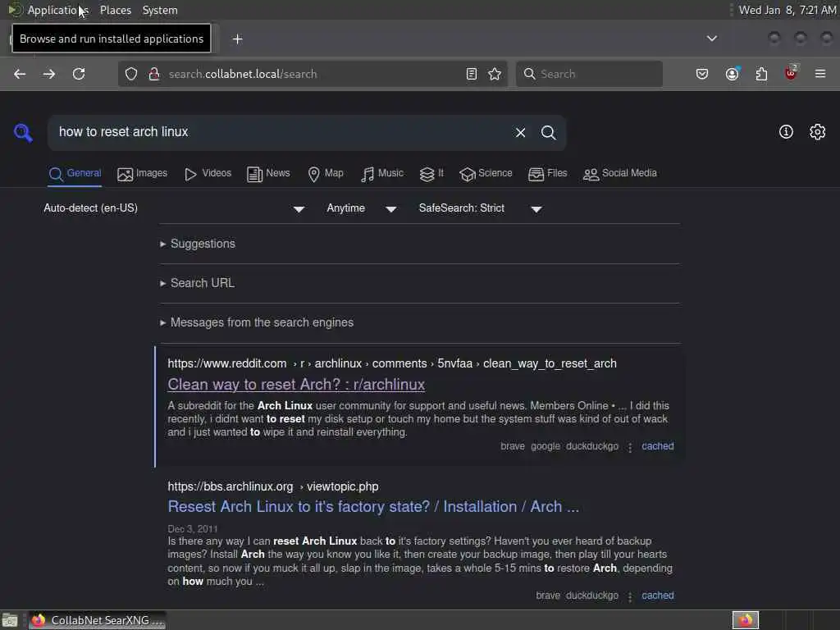Open the System menu
840x630 pixels.
coord(160,10)
